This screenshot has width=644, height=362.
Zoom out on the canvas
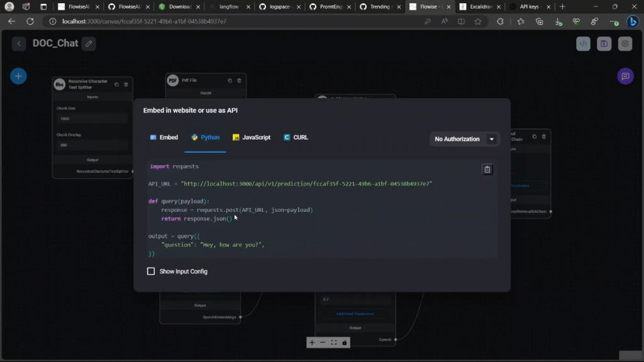click(323, 343)
